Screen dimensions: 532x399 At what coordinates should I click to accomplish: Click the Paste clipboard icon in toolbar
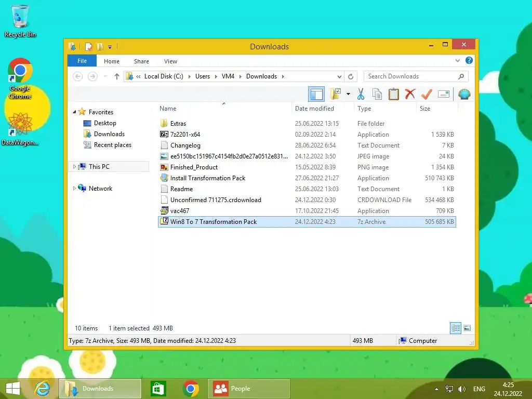(x=393, y=94)
